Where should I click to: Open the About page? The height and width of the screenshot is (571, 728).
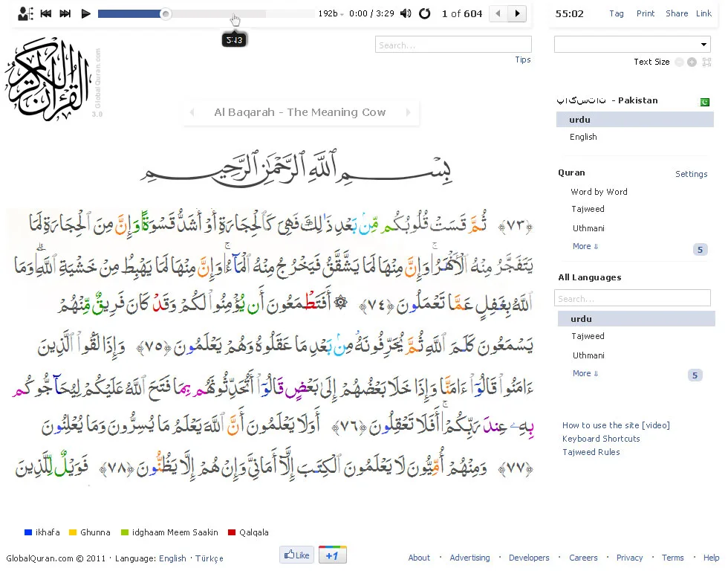[419, 558]
